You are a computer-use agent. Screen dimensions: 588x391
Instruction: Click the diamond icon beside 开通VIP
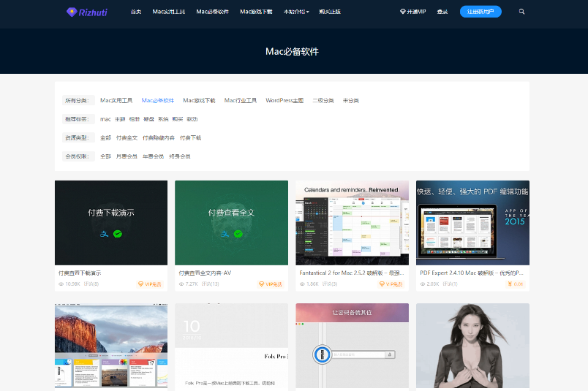pos(403,12)
